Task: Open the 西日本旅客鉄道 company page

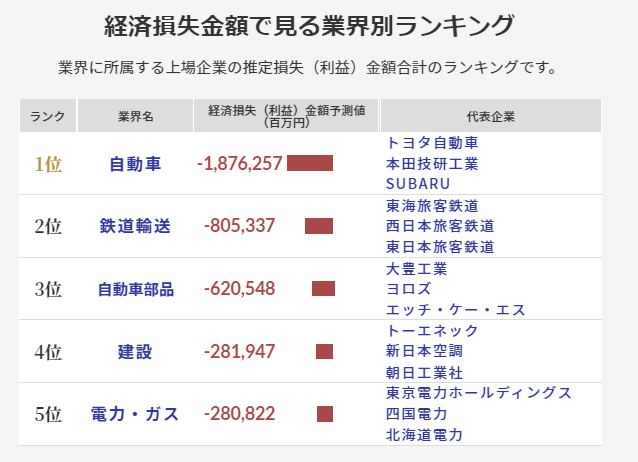Action: (440, 226)
